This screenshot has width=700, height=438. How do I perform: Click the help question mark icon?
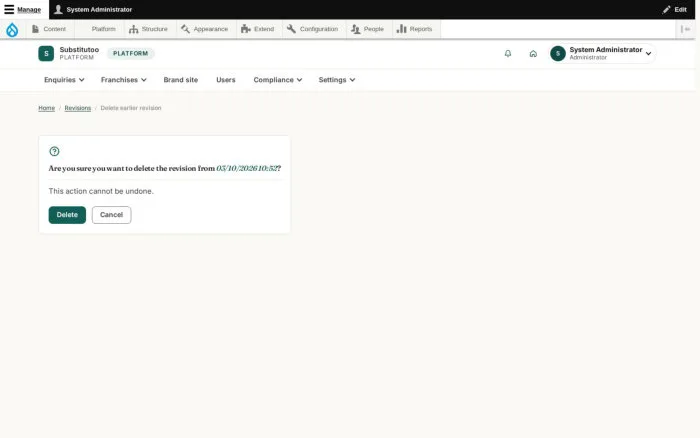(x=54, y=151)
